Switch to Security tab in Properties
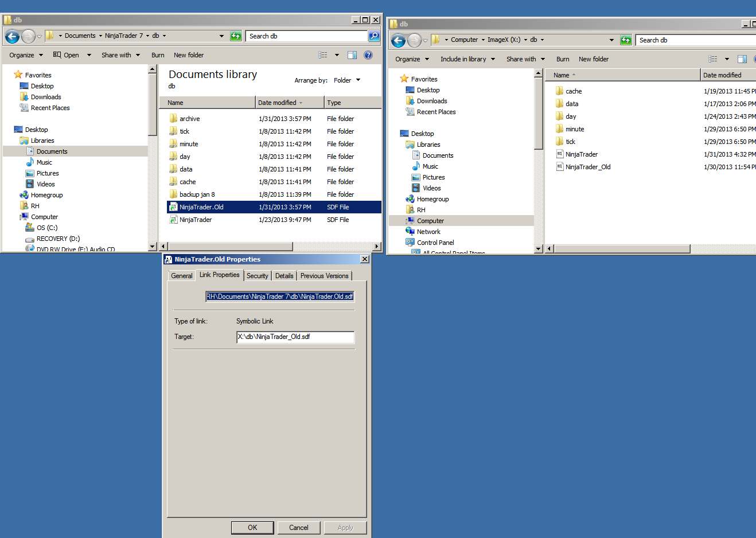756x538 pixels. coord(257,276)
